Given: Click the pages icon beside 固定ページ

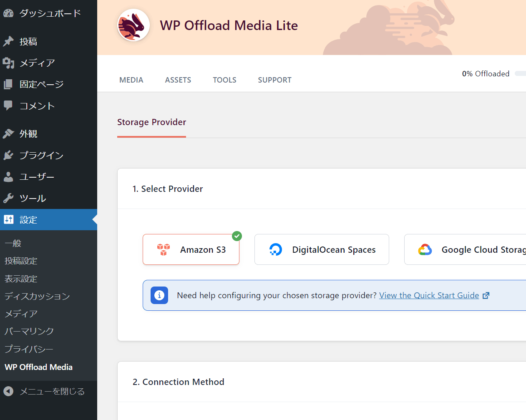Looking at the screenshot, I should pos(8,84).
